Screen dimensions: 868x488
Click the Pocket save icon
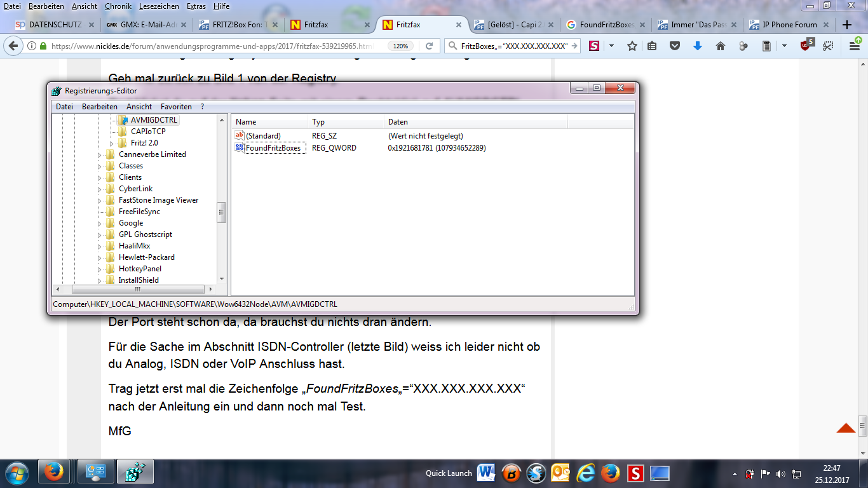675,46
